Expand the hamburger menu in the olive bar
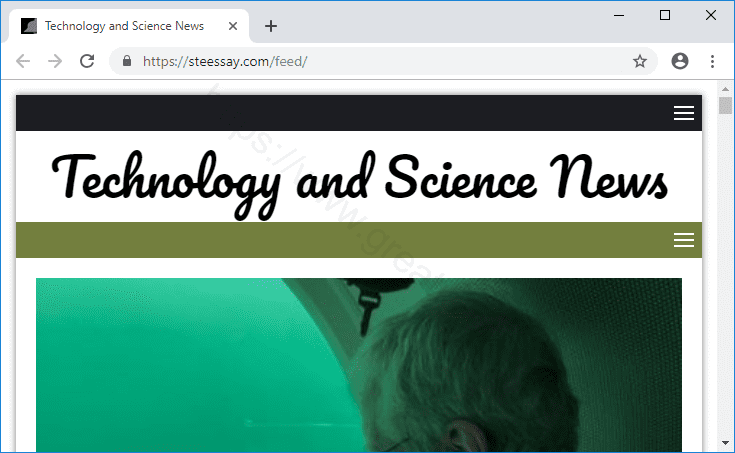 tap(684, 240)
